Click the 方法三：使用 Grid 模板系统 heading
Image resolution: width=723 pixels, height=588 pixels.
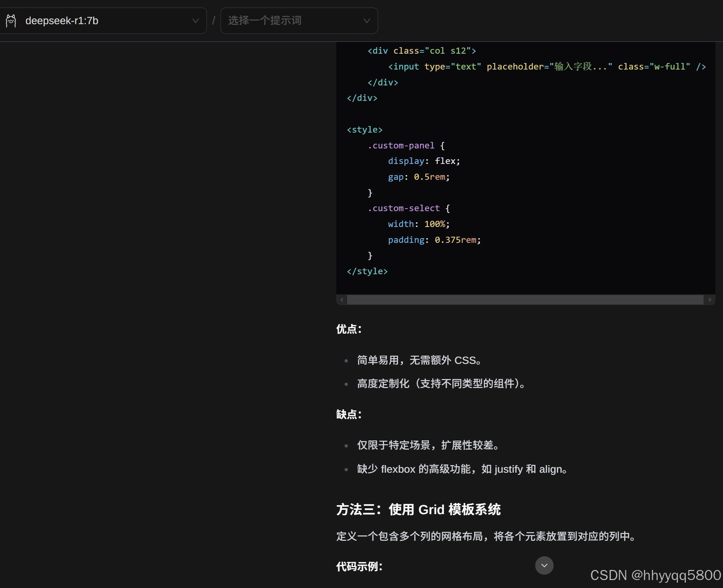click(x=418, y=509)
